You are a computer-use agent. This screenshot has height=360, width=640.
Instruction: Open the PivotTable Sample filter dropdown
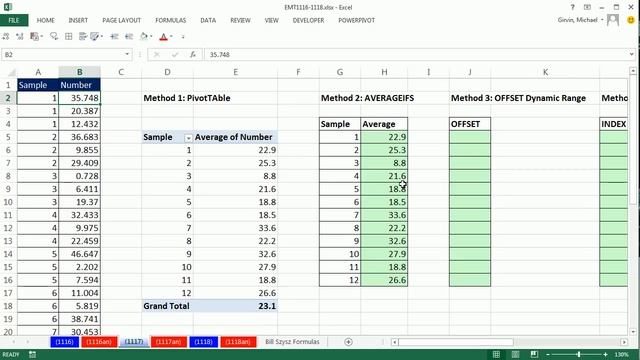coord(188,138)
